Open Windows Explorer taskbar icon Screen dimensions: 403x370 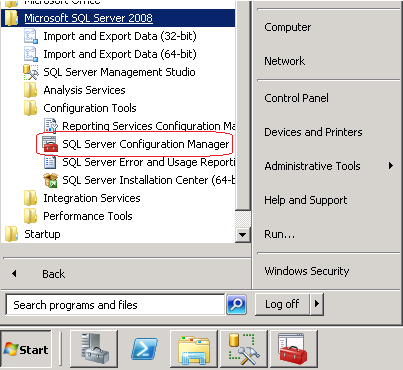coord(194,349)
